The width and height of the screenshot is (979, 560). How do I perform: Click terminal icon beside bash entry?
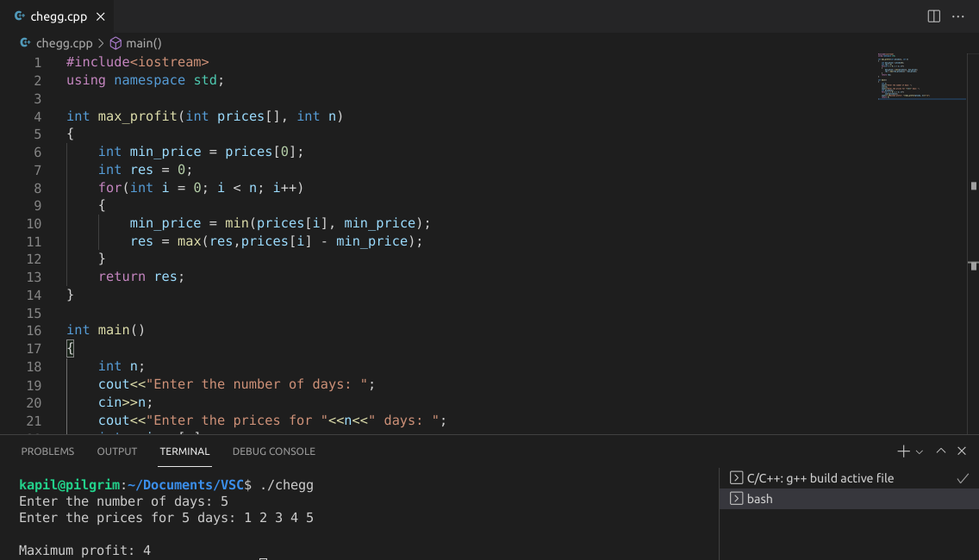pos(736,499)
